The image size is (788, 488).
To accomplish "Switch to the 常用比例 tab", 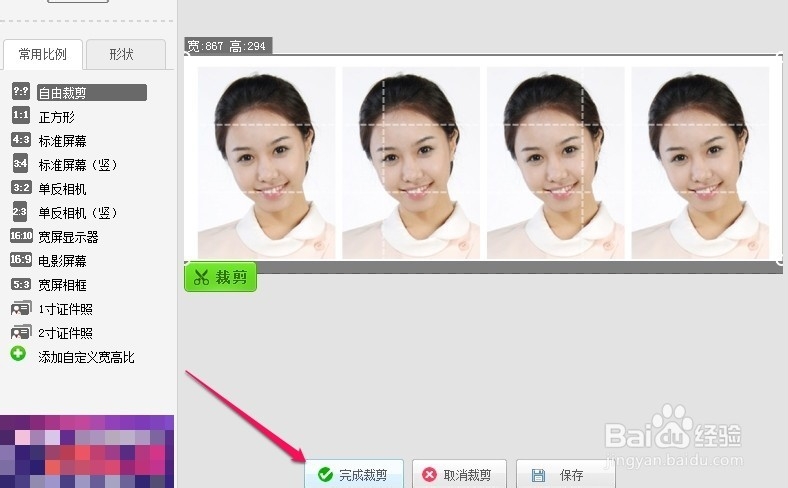I will pos(43,54).
